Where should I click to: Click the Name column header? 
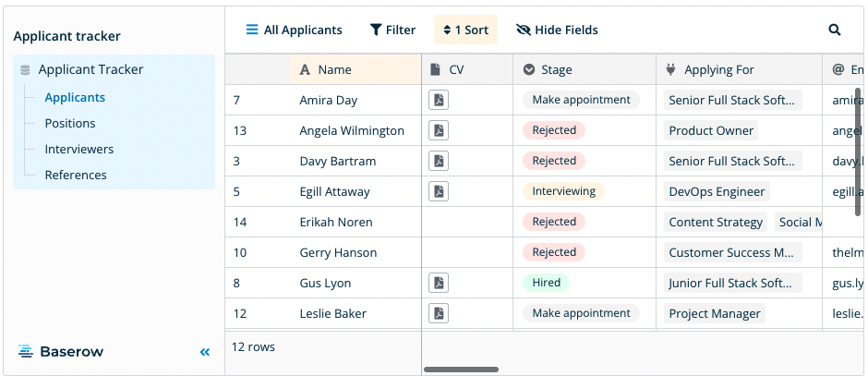pos(334,70)
